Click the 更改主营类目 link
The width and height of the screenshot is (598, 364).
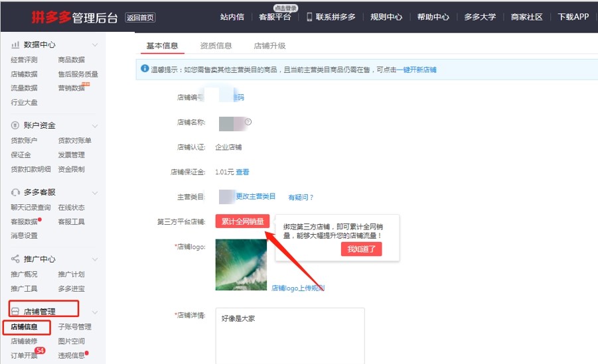(x=255, y=196)
